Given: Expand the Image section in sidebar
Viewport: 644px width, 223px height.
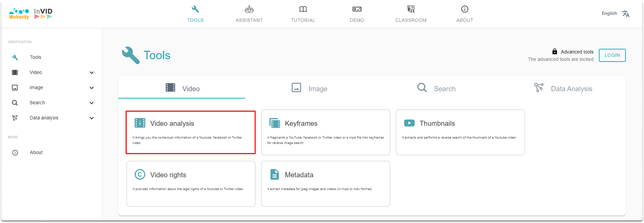Looking at the screenshot, I should click(x=92, y=88).
